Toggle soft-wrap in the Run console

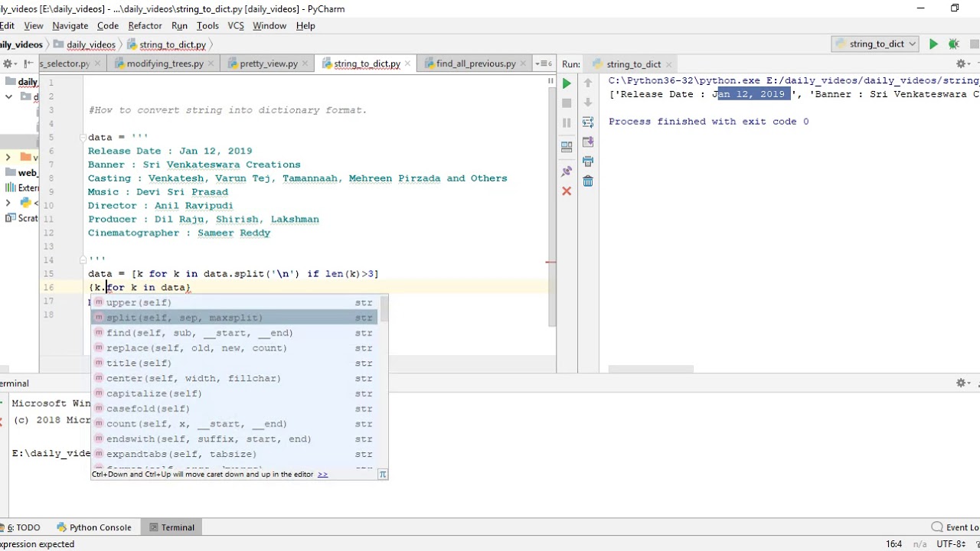[588, 122]
